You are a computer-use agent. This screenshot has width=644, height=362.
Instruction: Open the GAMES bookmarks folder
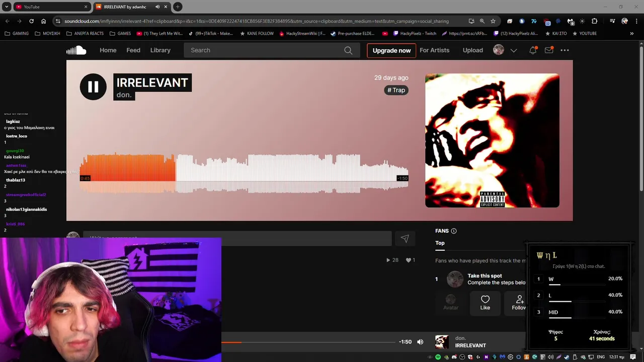click(x=120, y=33)
